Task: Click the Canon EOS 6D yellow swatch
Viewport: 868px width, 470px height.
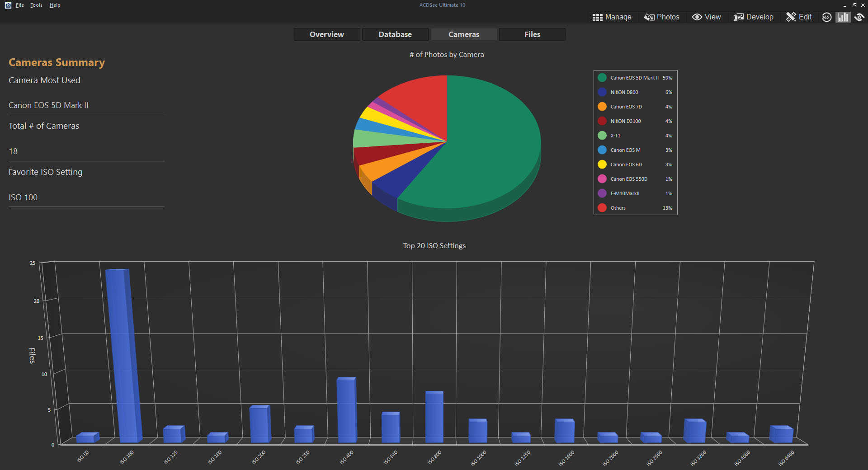Action: click(x=602, y=164)
